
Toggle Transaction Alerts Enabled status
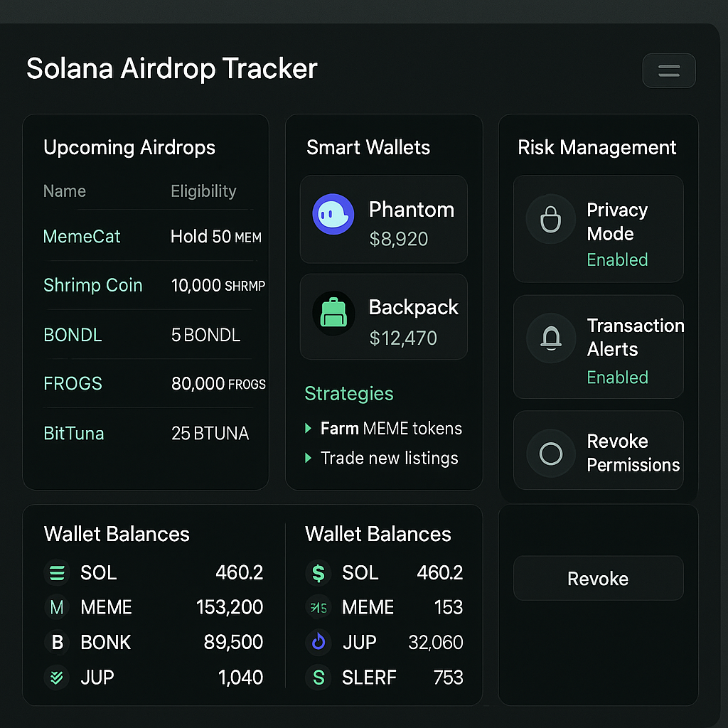pyautogui.click(x=617, y=378)
